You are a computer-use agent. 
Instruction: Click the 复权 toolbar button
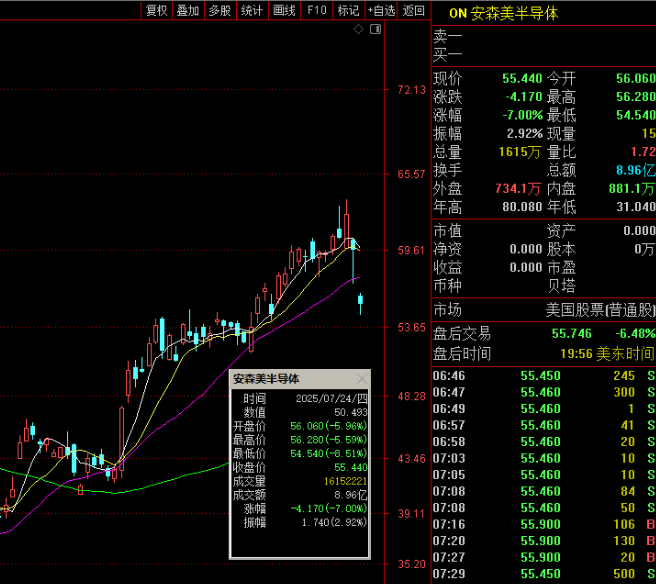(157, 10)
